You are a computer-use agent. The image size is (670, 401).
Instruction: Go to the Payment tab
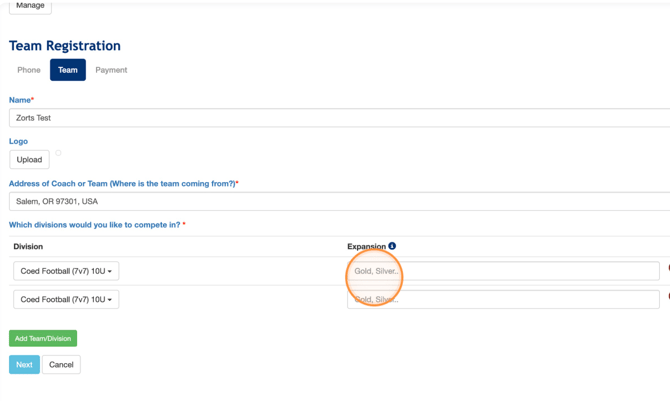(x=111, y=70)
